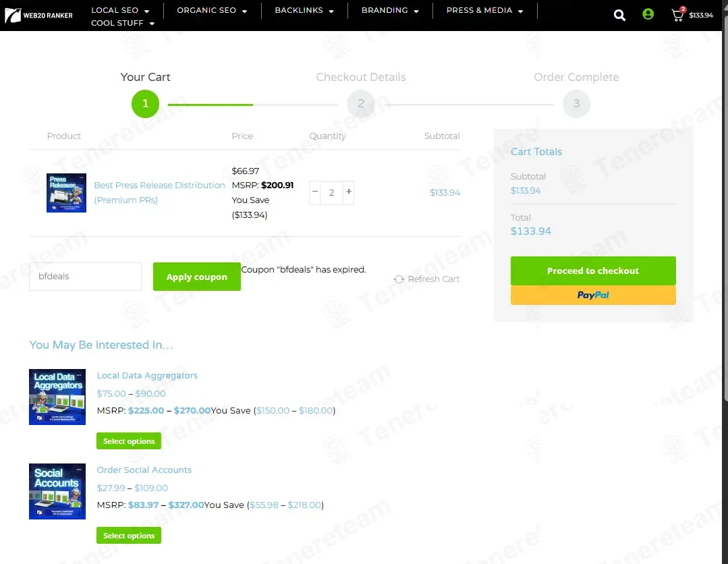
Task: Click the Total amount $133.94
Action: tap(531, 231)
